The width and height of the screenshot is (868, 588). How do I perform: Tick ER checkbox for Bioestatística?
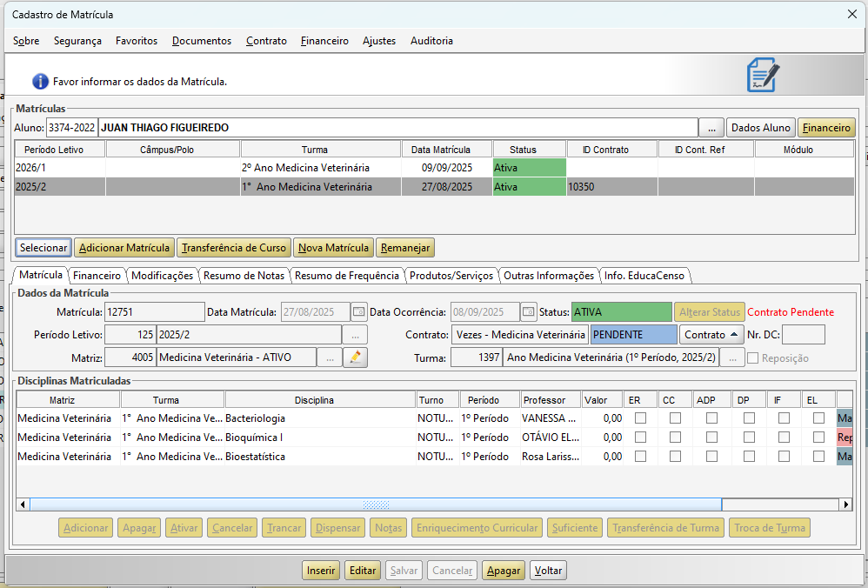pos(640,457)
